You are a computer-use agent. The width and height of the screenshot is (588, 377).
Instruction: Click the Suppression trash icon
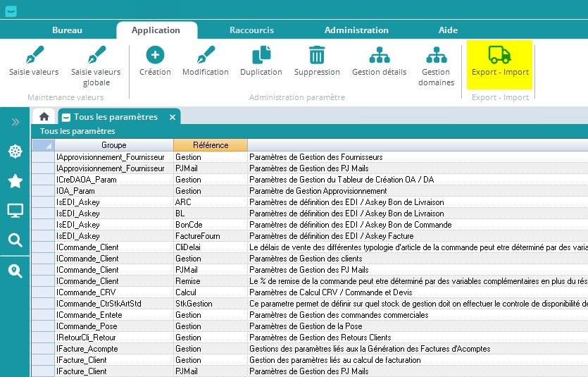[x=317, y=55]
